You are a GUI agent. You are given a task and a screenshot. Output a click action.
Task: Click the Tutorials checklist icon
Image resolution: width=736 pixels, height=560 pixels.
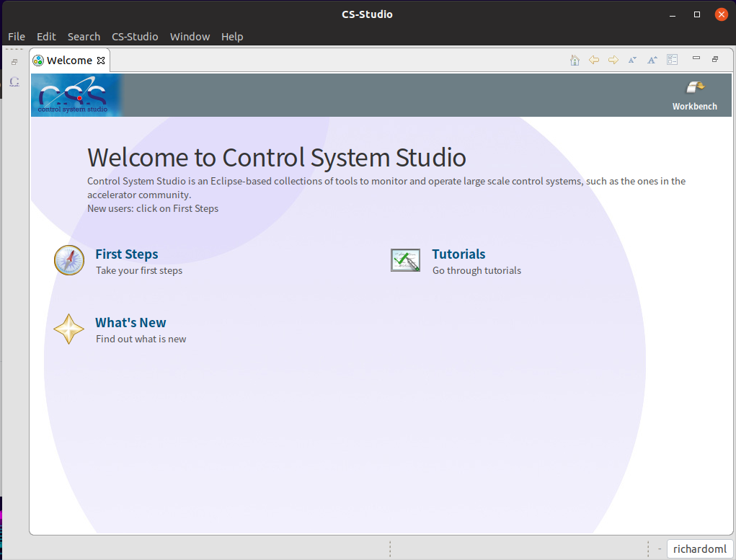pos(405,259)
